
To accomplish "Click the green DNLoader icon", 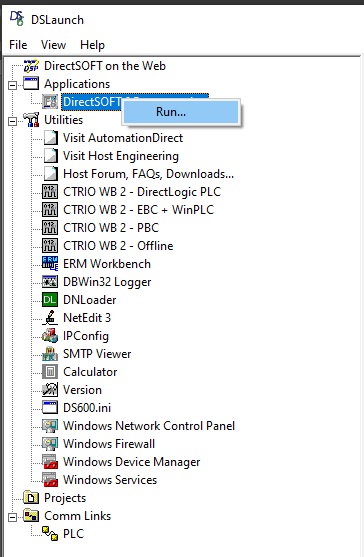I will coord(50,300).
